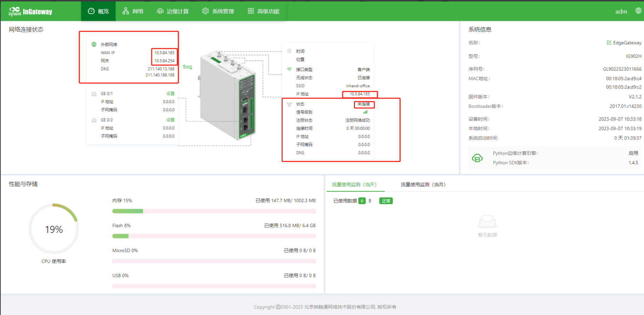Click the cellular antenna status icon
The image size is (644, 315).
point(289,104)
